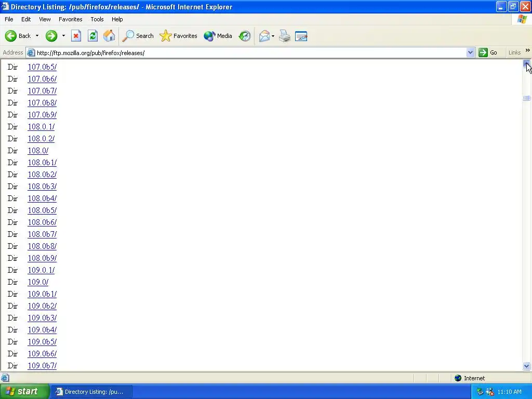Click the scrollbar up arrow
The height and width of the screenshot is (399, 532).
click(526, 63)
